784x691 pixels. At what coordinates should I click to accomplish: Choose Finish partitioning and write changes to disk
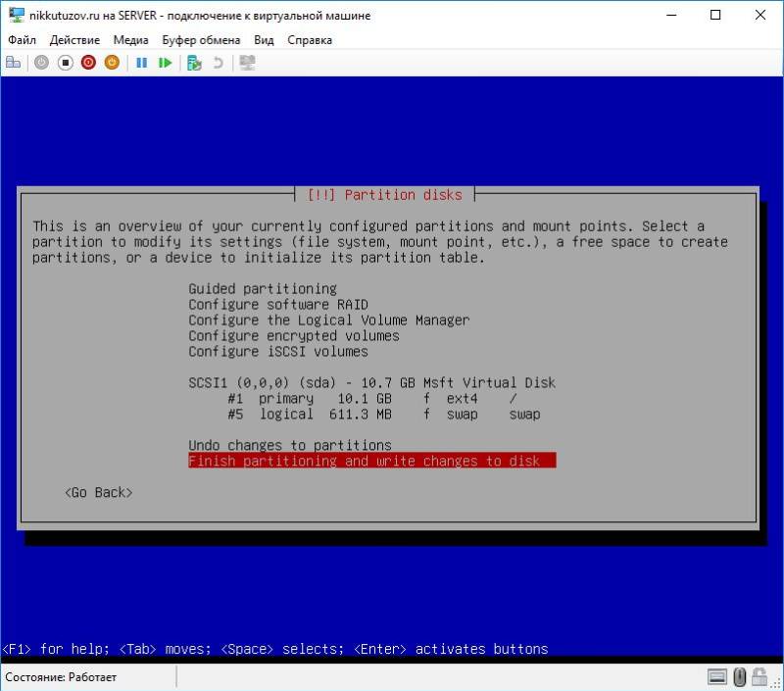click(x=370, y=462)
